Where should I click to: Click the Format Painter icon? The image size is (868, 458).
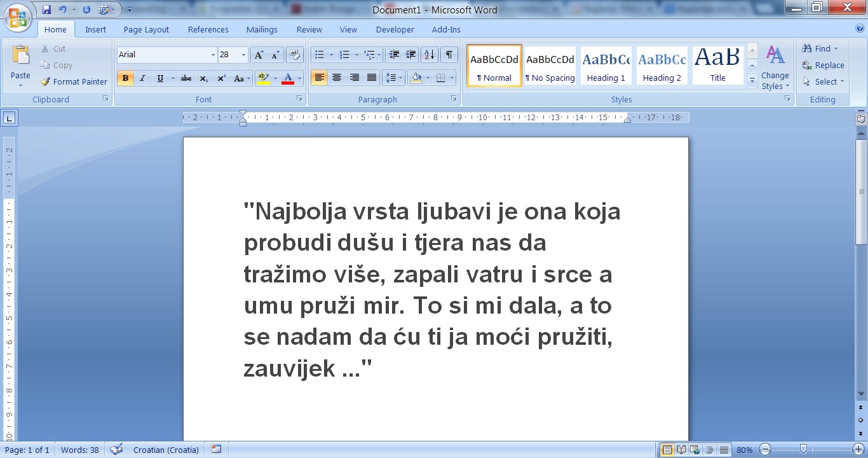tap(44, 81)
